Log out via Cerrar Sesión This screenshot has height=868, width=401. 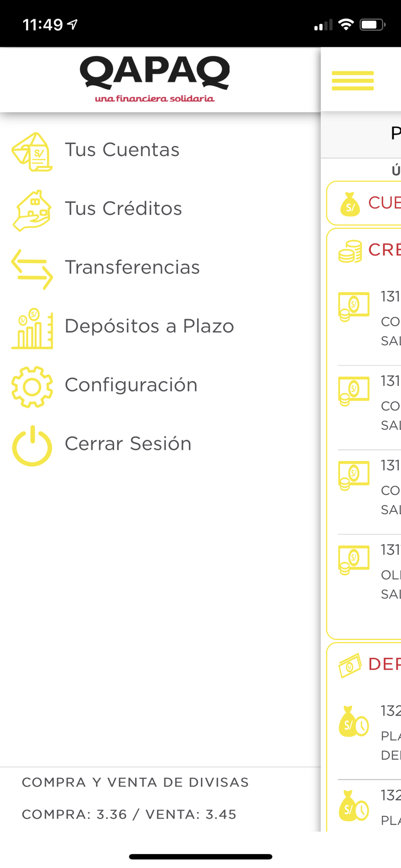pyautogui.click(x=128, y=444)
